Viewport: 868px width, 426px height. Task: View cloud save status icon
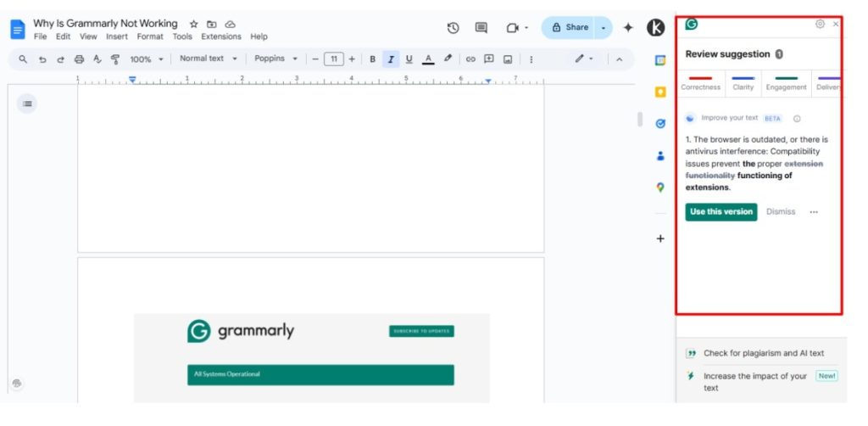[x=231, y=25]
